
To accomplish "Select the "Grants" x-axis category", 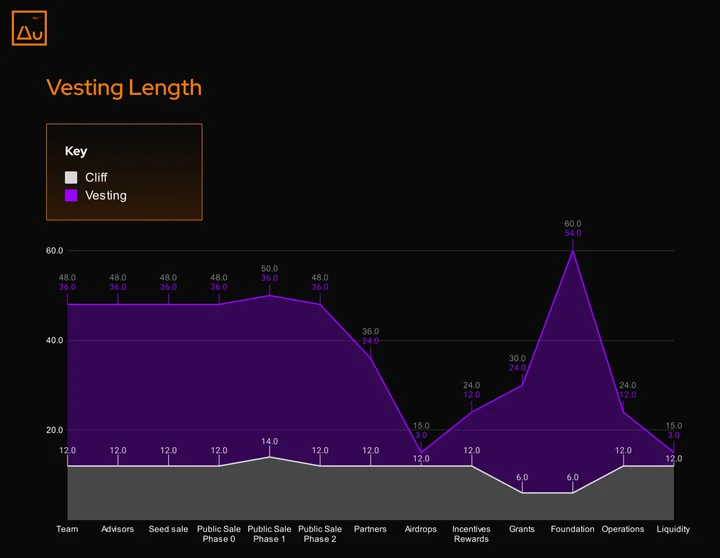I will (522, 529).
